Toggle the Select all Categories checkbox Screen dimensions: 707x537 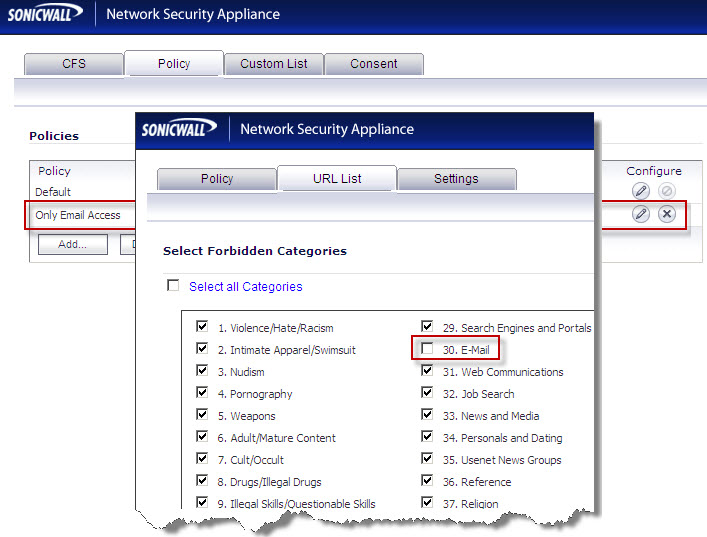point(173,286)
